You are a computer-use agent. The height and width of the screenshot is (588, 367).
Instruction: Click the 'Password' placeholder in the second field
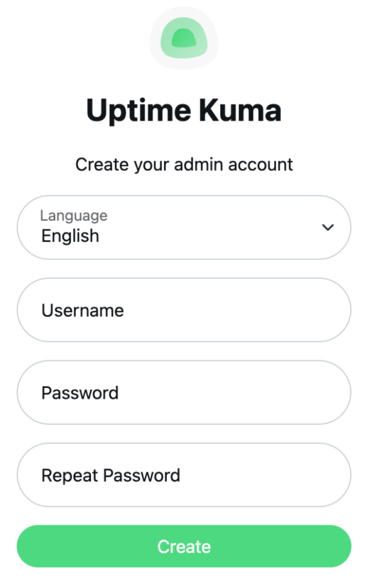pyautogui.click(x=80, y=393)
